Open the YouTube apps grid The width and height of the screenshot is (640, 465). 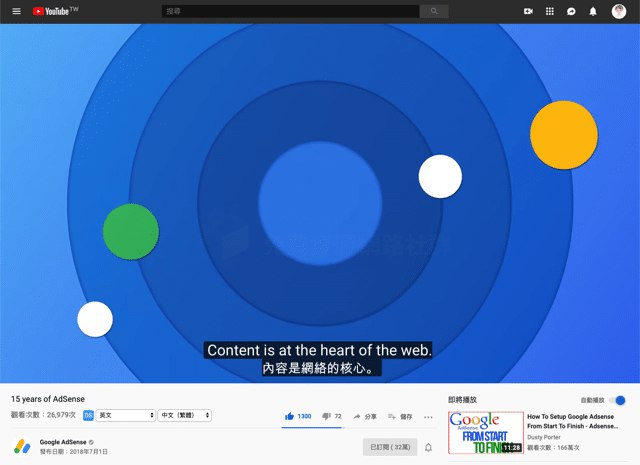[550, 11]
